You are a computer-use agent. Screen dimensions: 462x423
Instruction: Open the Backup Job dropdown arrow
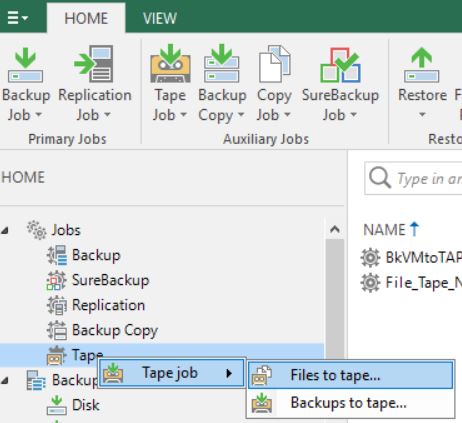pos(39,115)
